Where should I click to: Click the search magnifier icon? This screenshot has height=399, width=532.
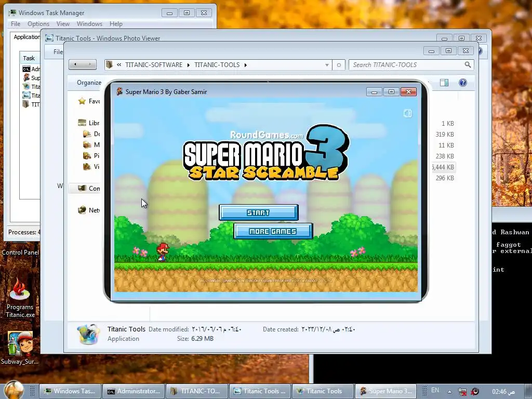pyautogui.click(x=468, y=64)
